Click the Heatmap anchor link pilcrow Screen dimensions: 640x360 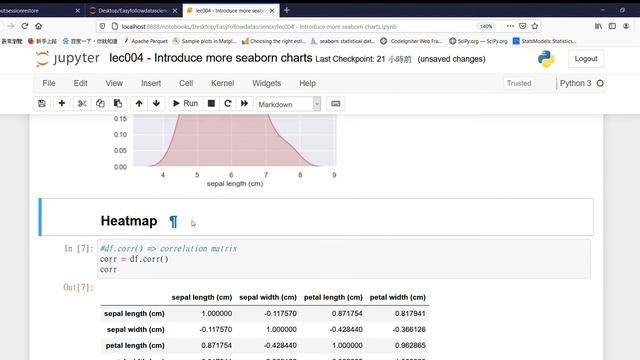(x=173, y=221)
